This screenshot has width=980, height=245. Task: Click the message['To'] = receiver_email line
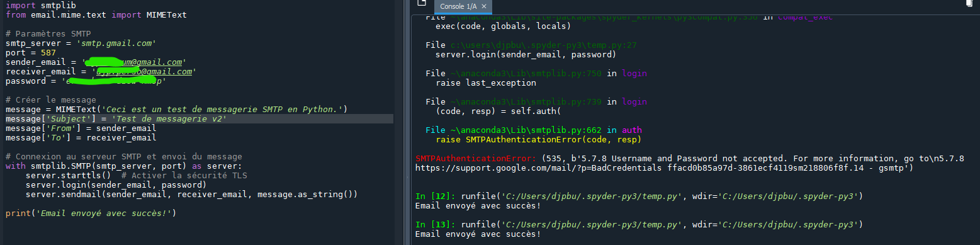81,138
